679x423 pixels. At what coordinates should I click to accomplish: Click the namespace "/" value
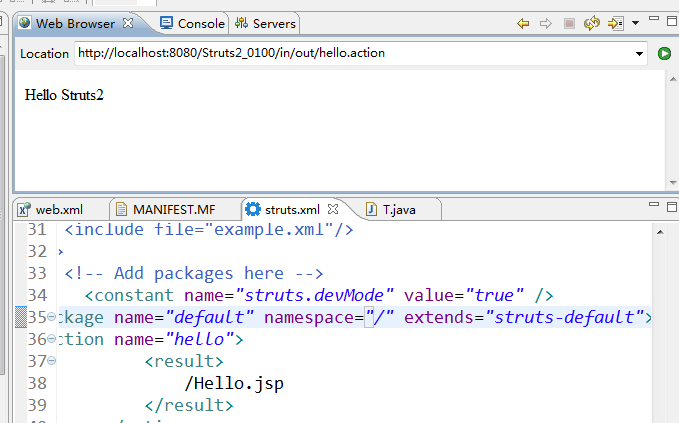[x=379, y=317]
